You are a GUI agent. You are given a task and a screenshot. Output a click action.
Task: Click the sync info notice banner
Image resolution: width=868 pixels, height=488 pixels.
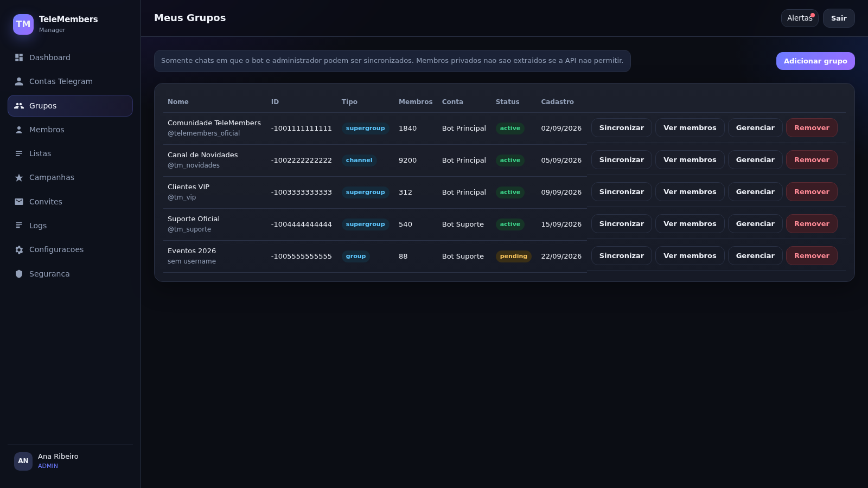coord(392,61)
